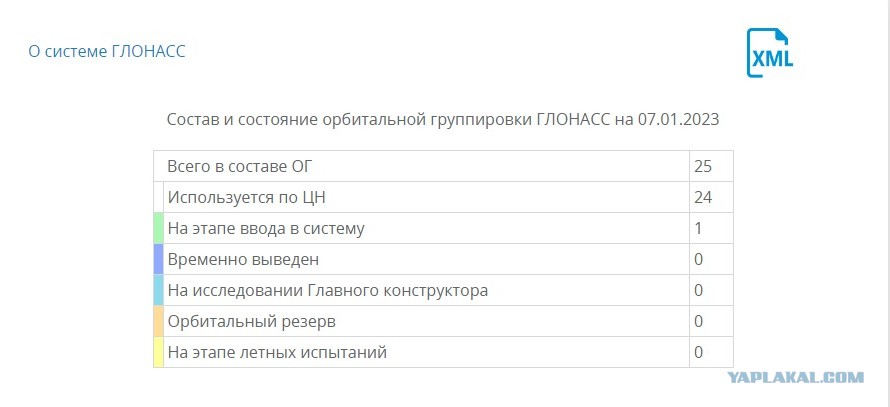Select the green swatch beside 'На этапе ввода в систему'

pyautogui.click(x=158, y=228)
